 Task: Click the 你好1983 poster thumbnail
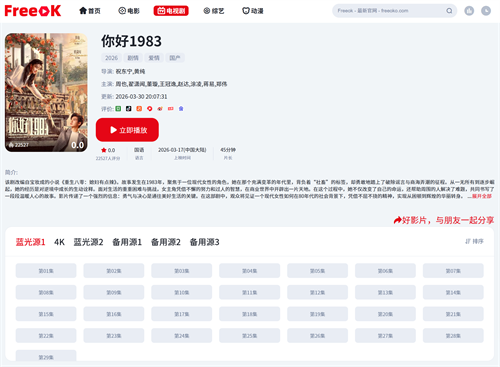[46, 92]
